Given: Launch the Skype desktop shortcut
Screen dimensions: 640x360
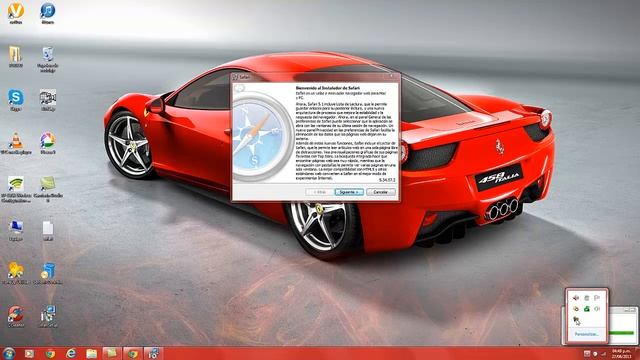Looking at the screenshot, I should pyautogui.click(x=16, y=100).
